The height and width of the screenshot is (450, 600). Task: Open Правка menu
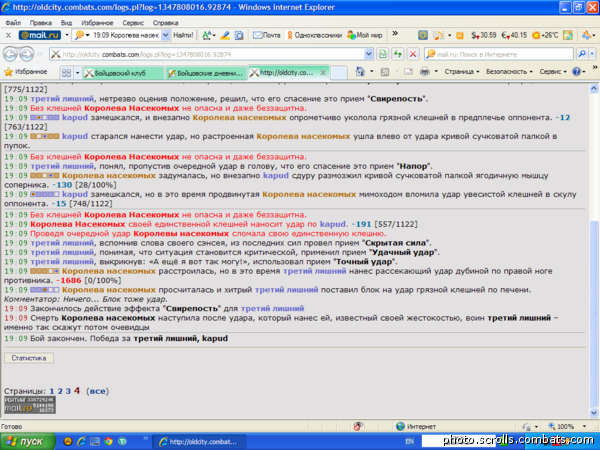(41, 23)
